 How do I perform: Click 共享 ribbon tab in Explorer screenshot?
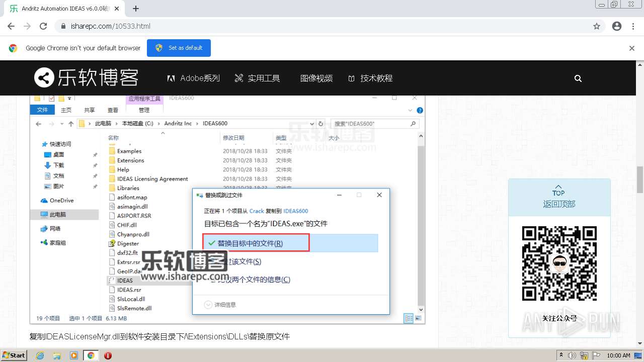[x=90, y=110]
